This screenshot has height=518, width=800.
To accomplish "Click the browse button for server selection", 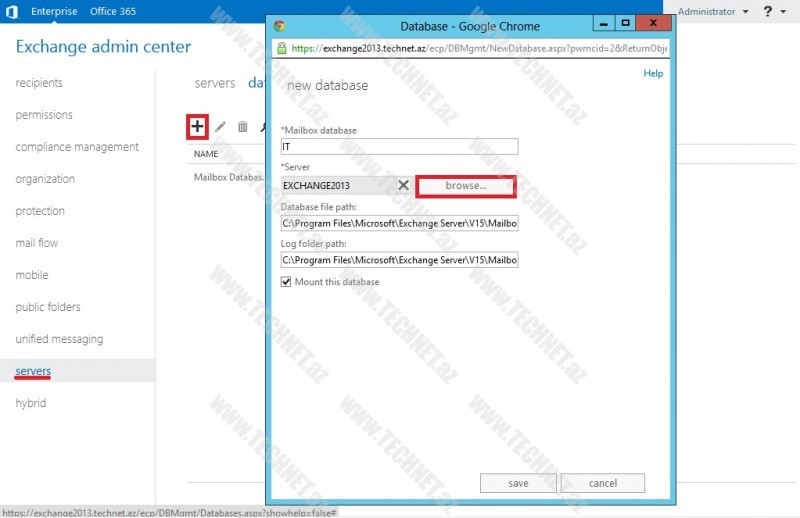I will coord(466,186).
